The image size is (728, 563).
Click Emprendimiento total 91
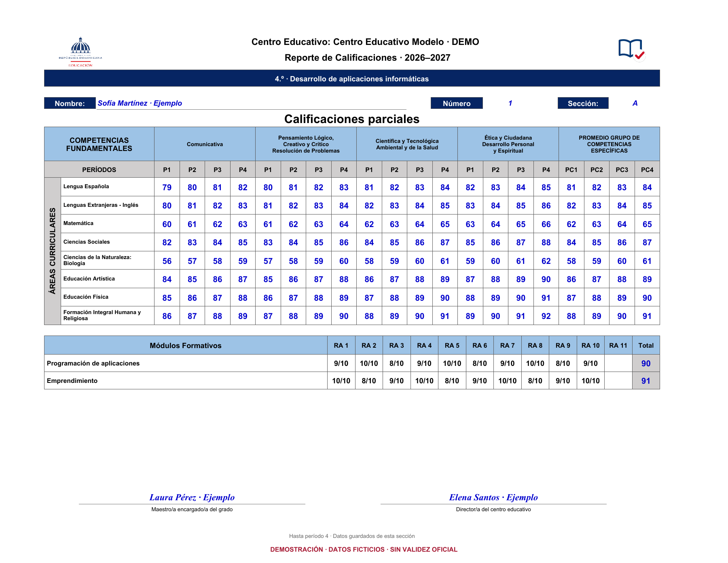click(x=646, y=381)
